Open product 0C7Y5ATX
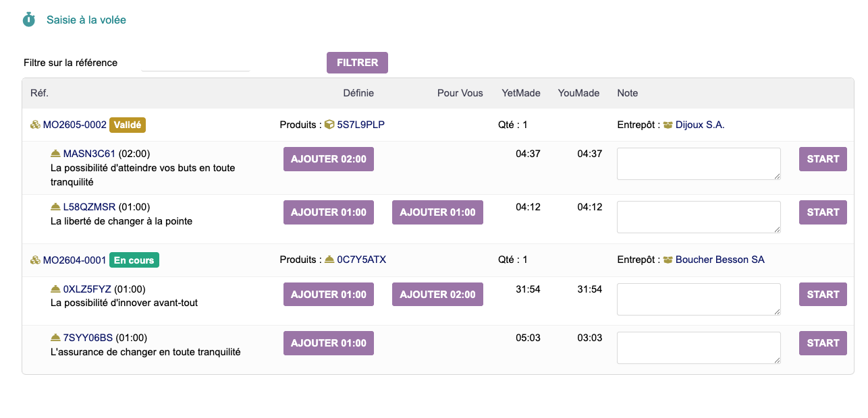The height and width of the screenshot is (418, 868). pyautogui.click(x=362, y=260)
